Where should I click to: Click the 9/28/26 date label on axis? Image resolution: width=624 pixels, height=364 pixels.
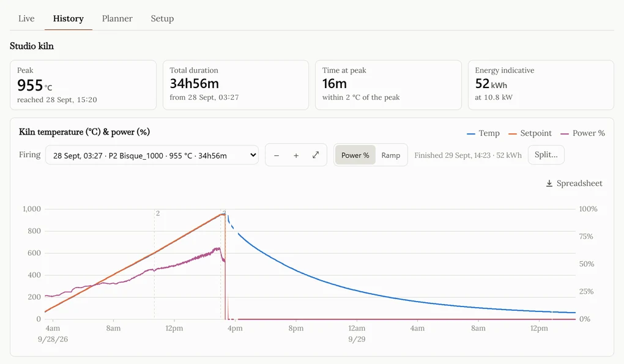(x=53, y=340)
